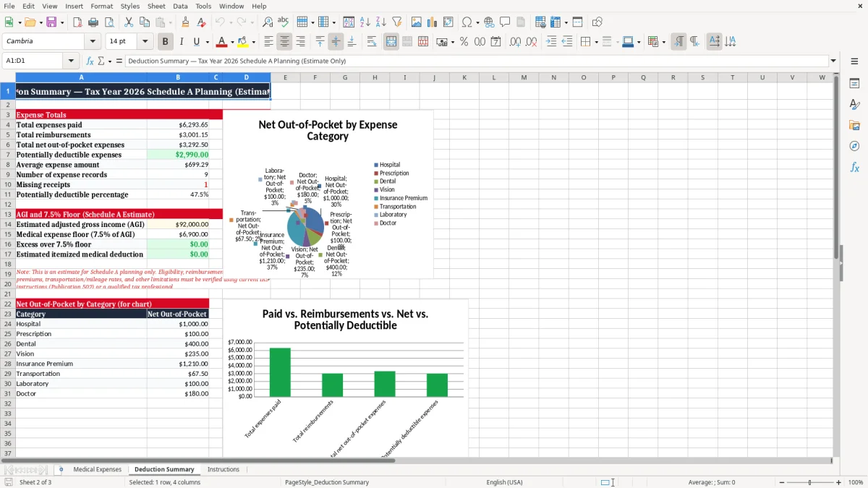Select the Clone Formatting paintbrush
Screen dimensions: 868x488
185,22
